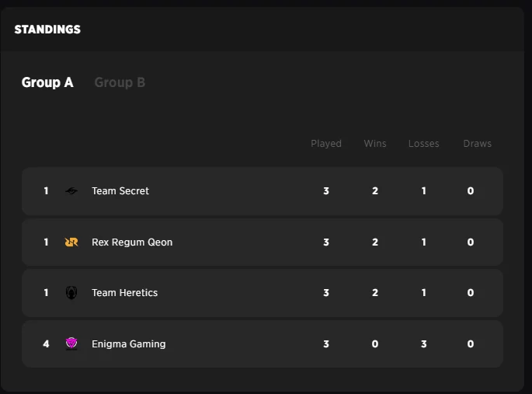Open the Team Heretics name link
532x394 pixels.
(x=124, y=293)
